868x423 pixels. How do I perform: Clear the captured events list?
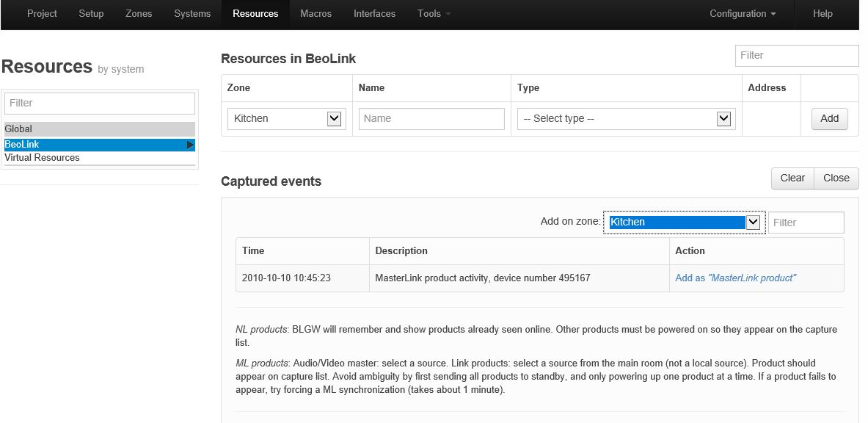[x=792, y=178]
